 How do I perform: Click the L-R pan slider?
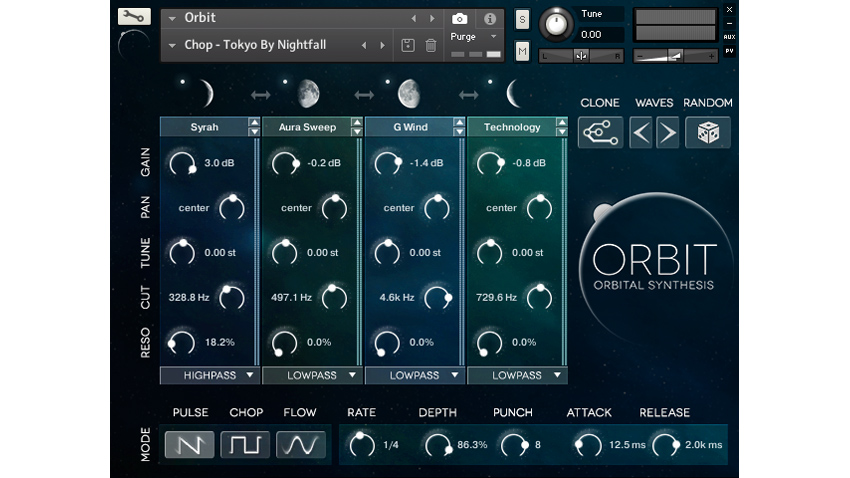pos(581,56)
